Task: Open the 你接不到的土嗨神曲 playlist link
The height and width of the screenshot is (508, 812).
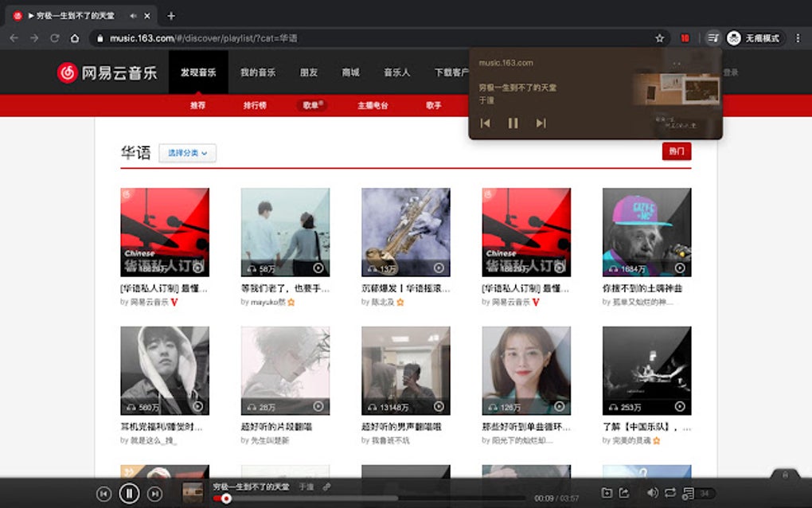Action: pyautogui.click(x=642, y=288)
